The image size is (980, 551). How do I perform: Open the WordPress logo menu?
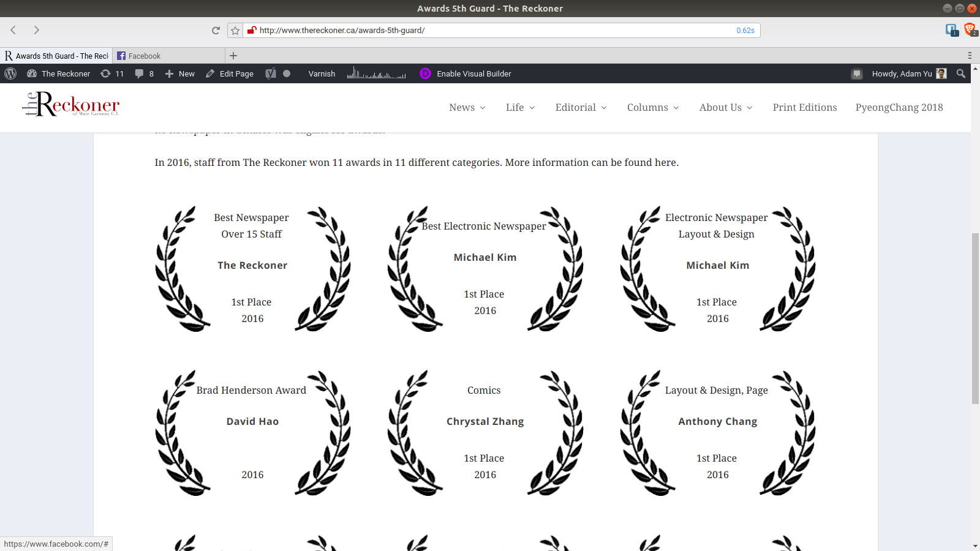tap(10, 73)
